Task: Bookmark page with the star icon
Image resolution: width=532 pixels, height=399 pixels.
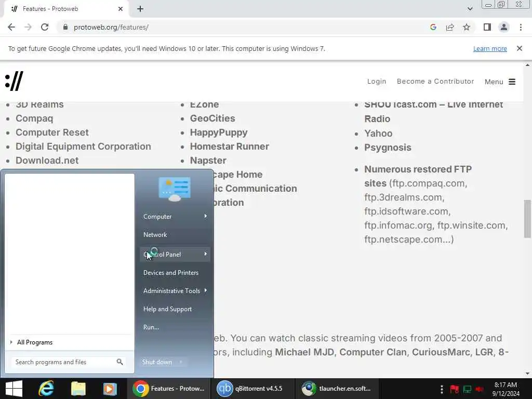Action: pyautogui.click(x=467, y=27)
